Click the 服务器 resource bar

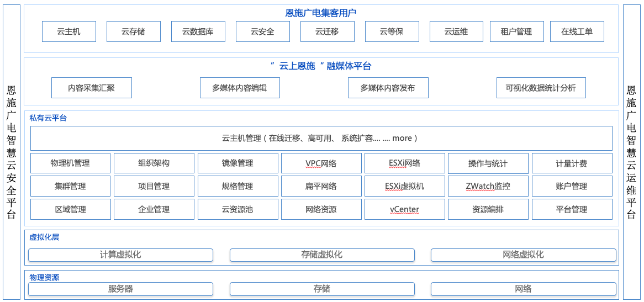[x=120, y=289]
